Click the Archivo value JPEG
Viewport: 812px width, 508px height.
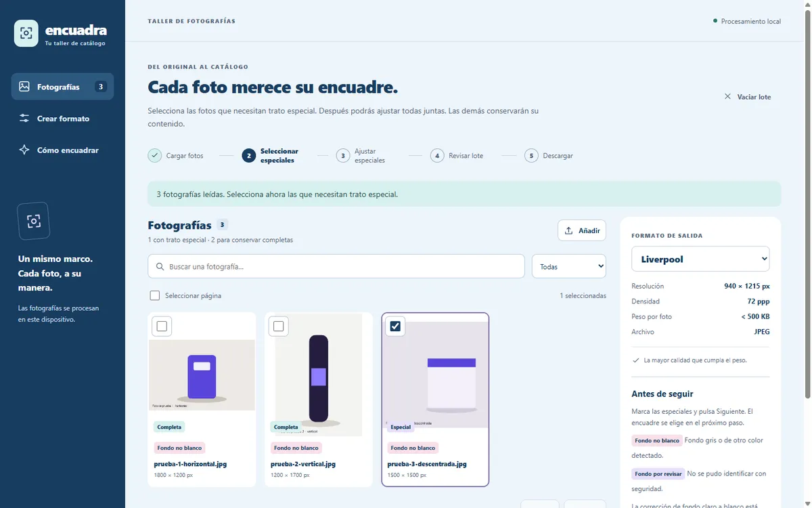[x=761, y=332]
